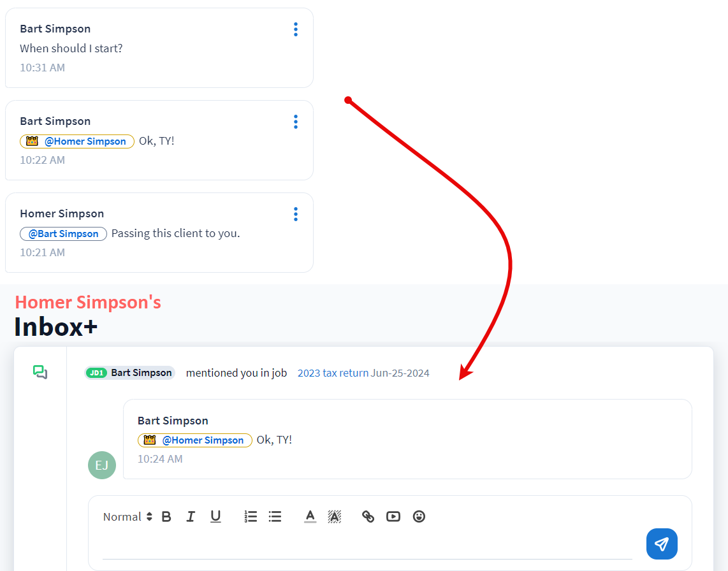This screenshot has width=728, height=571.
Task: Click the chat bubbles icon in Inbox+
Action: point(40,372)
